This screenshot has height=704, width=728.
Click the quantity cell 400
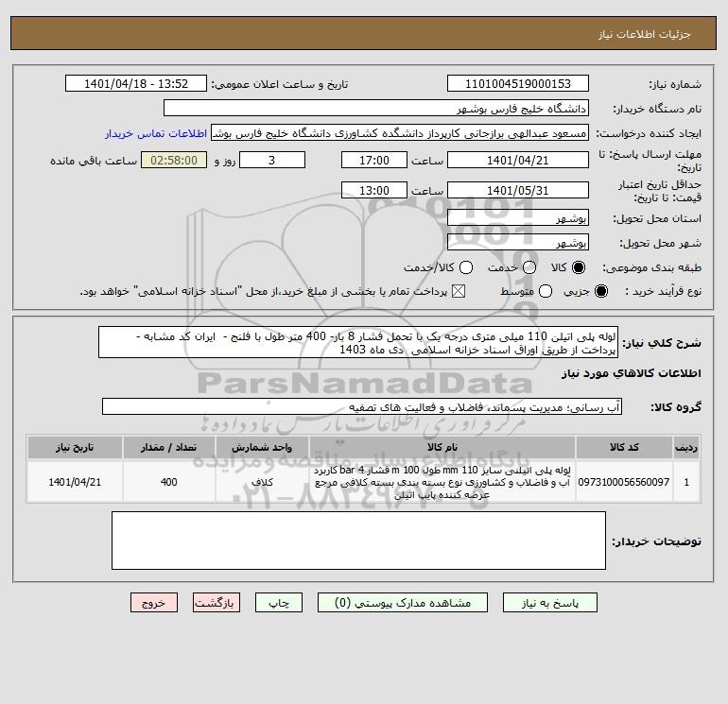(169, 482)
